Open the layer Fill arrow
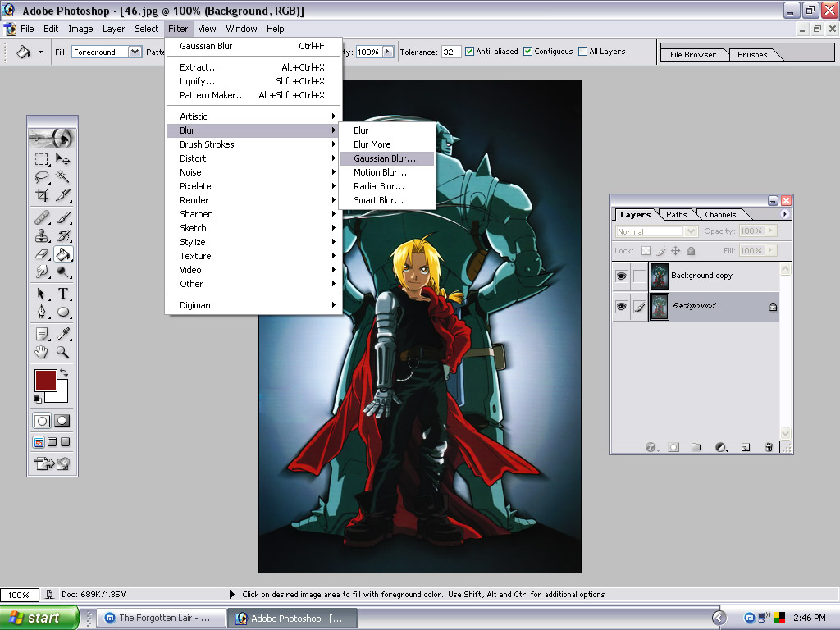Image resolution: width=840 pixels, height=630 pixels. pyautogui.click(x=770, y=250)
